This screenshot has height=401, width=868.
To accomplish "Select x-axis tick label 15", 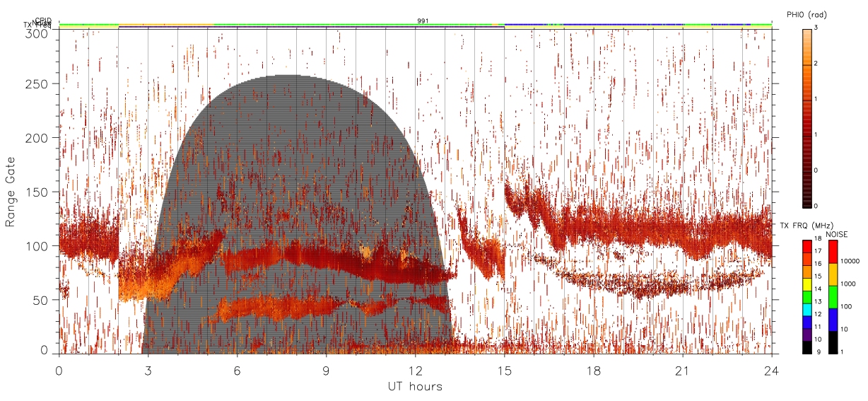I will (504, 370).
